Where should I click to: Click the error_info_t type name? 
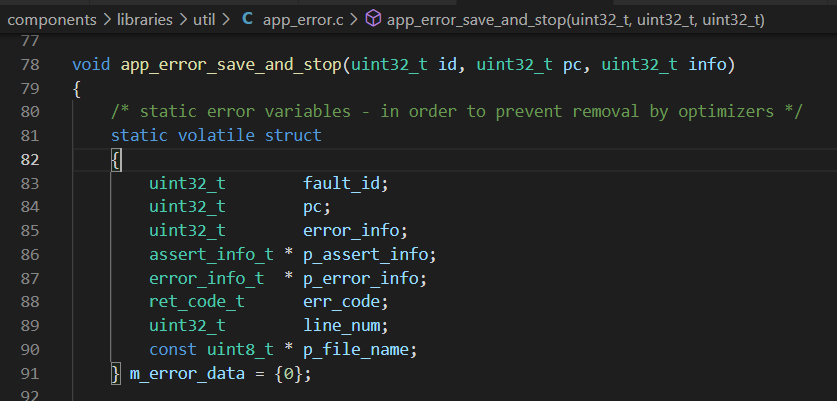click(207, 278)
